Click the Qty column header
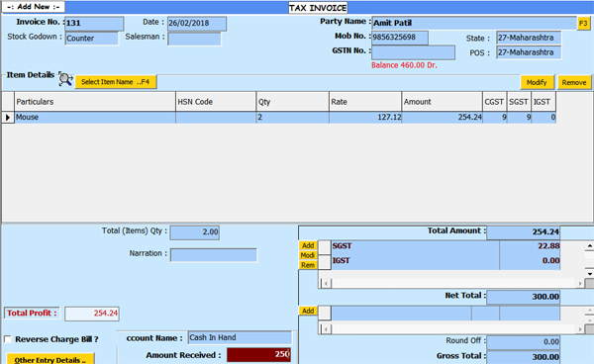Viewport: 594px width, 364px height. [293, 102]
